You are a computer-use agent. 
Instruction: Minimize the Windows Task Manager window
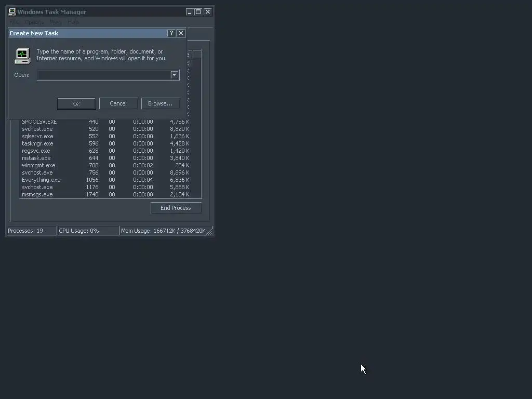tap(189, 12)
